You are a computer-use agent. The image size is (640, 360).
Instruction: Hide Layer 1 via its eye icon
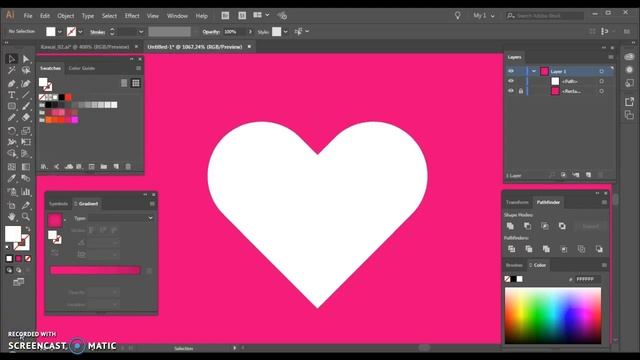click(x=511, y=71)
